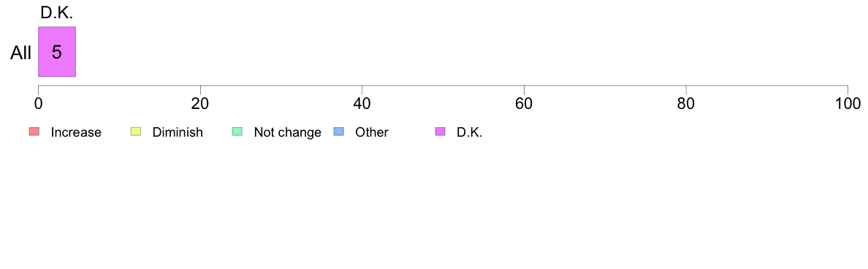Click the All row label
This screenshot has width=868, height=269.
21,53
